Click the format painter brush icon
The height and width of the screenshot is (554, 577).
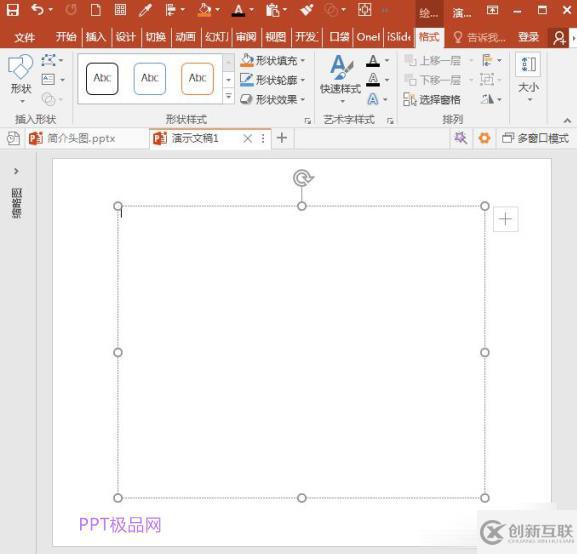pyautogui.click(x=306, y=10)
